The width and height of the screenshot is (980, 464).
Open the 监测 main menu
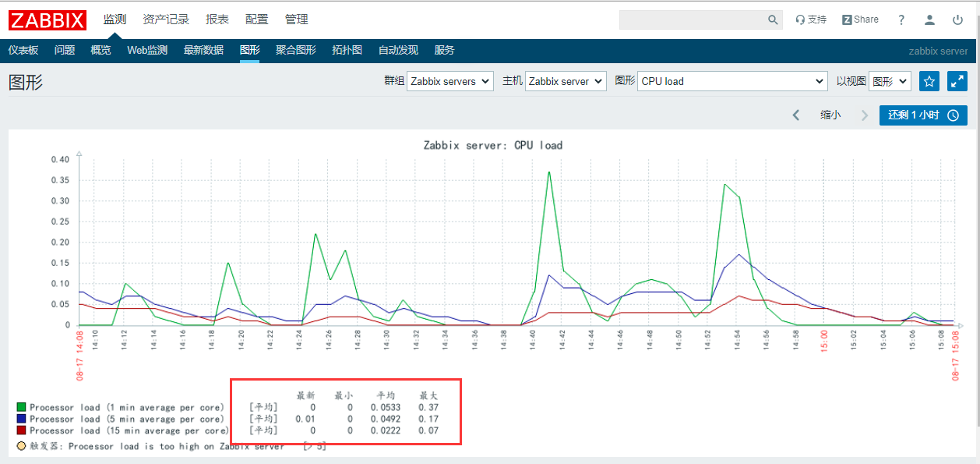[x=115, y=19]
